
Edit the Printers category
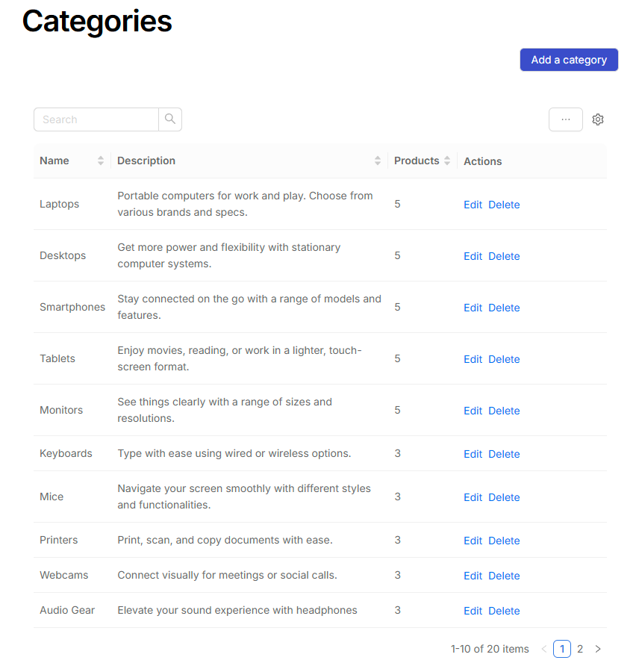[x=473, y=541]
